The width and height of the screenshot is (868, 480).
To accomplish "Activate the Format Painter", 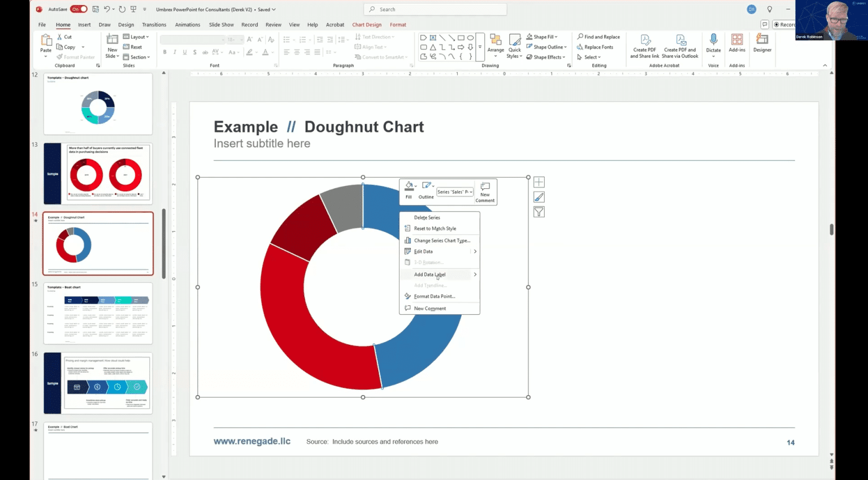I will 76,57.
